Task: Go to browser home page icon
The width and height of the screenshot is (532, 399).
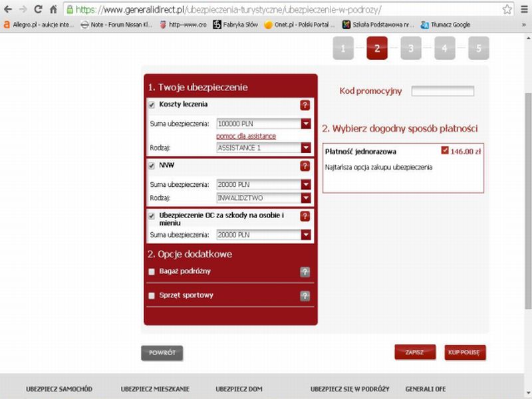Action: (54, 10)
